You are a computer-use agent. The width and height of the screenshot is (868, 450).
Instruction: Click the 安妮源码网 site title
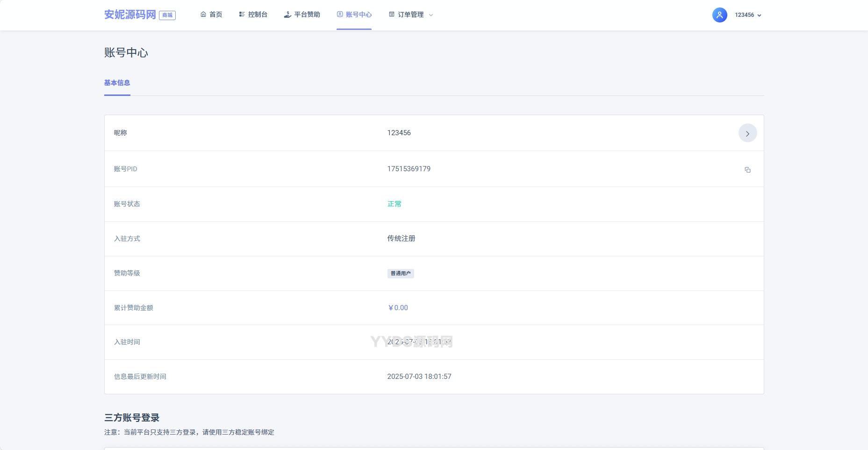pyautogui.click(x=129, y=14)
